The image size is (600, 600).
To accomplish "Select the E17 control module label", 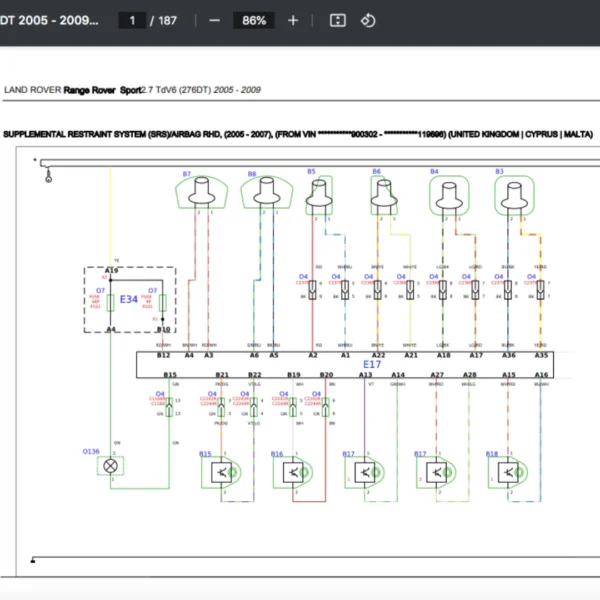I will click(x=372, y=364).
